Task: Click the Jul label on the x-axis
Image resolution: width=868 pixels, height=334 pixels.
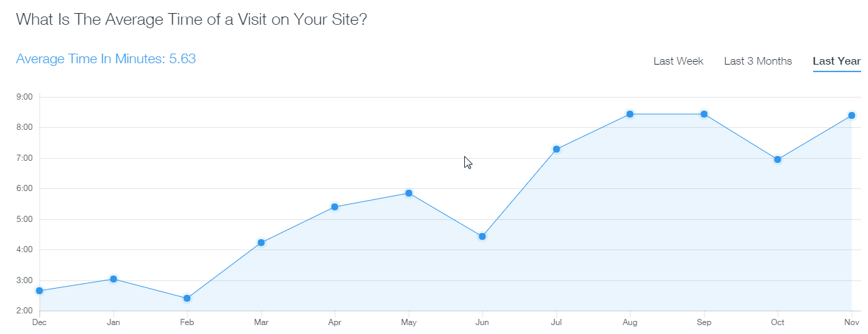Action: click(x=556, y=322)
